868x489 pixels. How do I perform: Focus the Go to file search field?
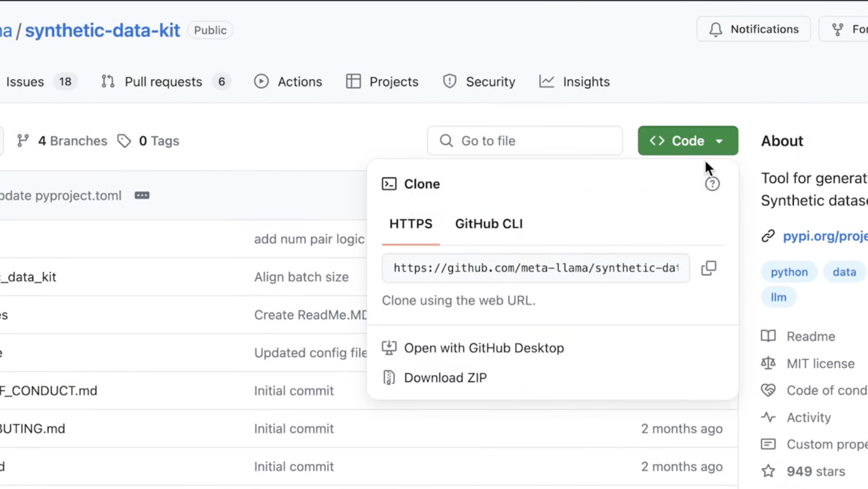(525, 141)
